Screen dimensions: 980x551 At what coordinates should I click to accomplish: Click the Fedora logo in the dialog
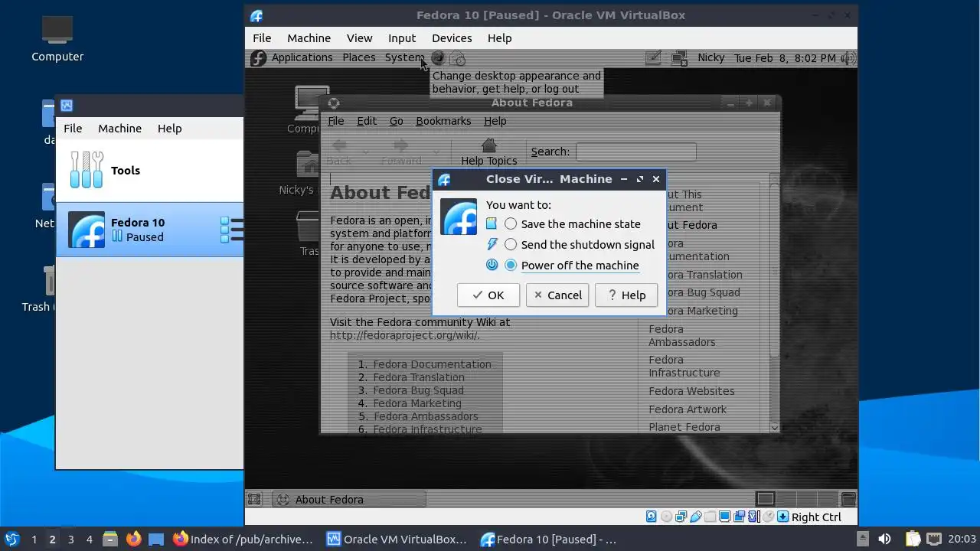pos(459,217)
